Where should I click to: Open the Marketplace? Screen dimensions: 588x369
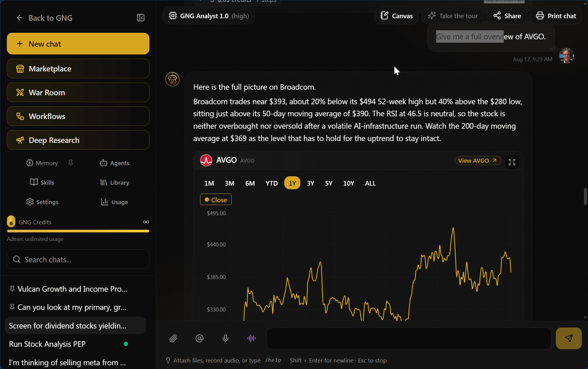[78, 69]
